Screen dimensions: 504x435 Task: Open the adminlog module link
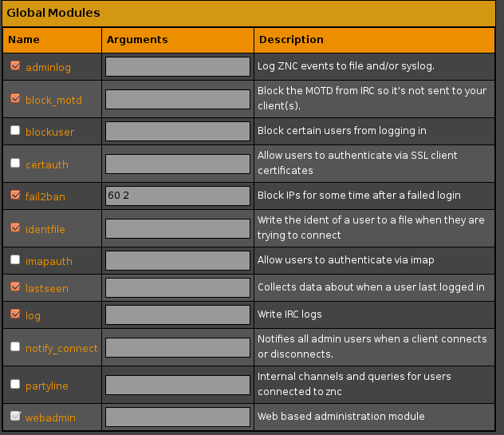48,67
